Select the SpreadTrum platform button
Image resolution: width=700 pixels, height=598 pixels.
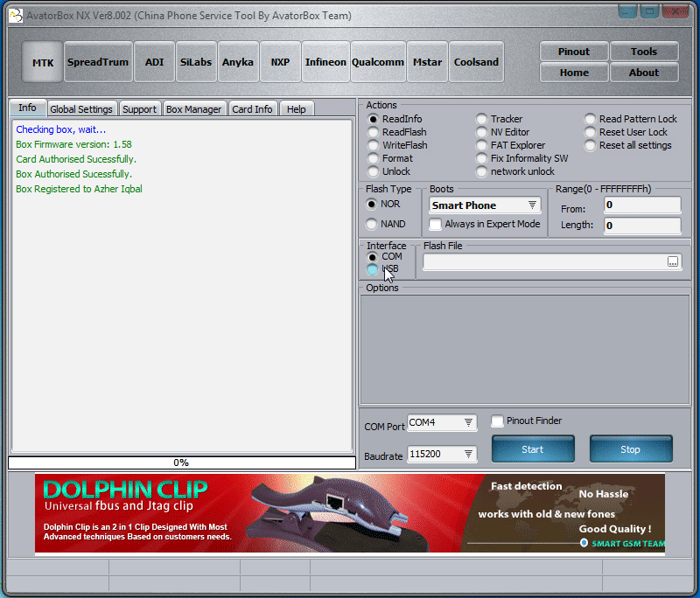98,62
